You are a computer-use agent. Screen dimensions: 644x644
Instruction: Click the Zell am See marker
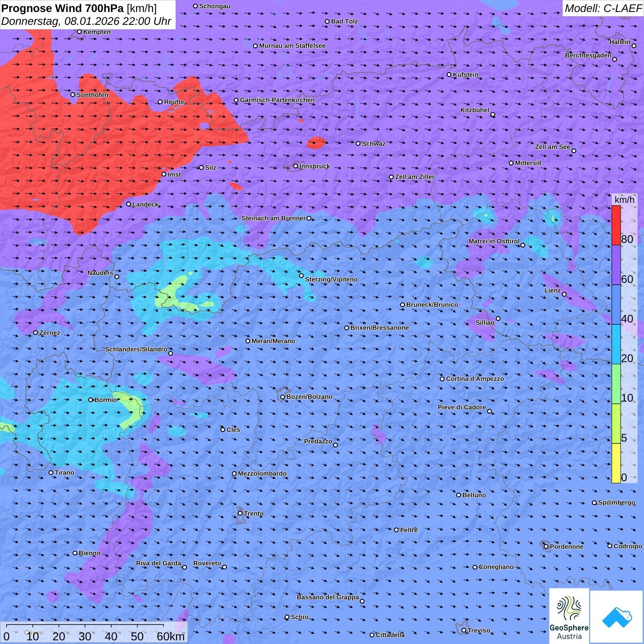pos(574,150)
